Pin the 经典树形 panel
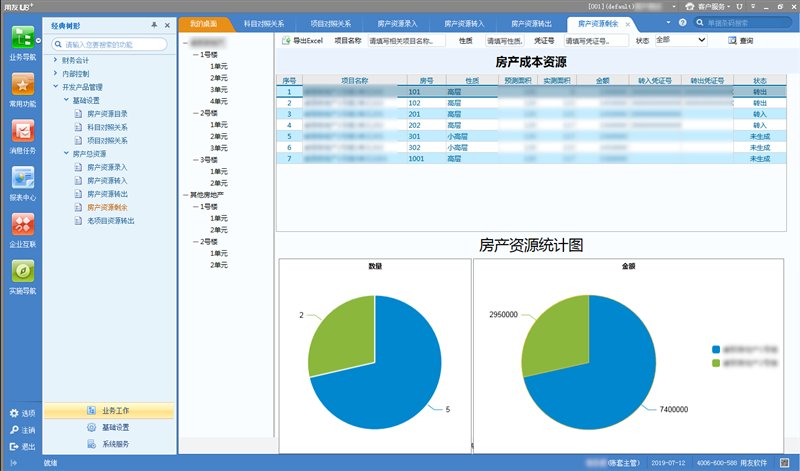The width and height of the screenshot is (800, 471). [x=154, y=25]
